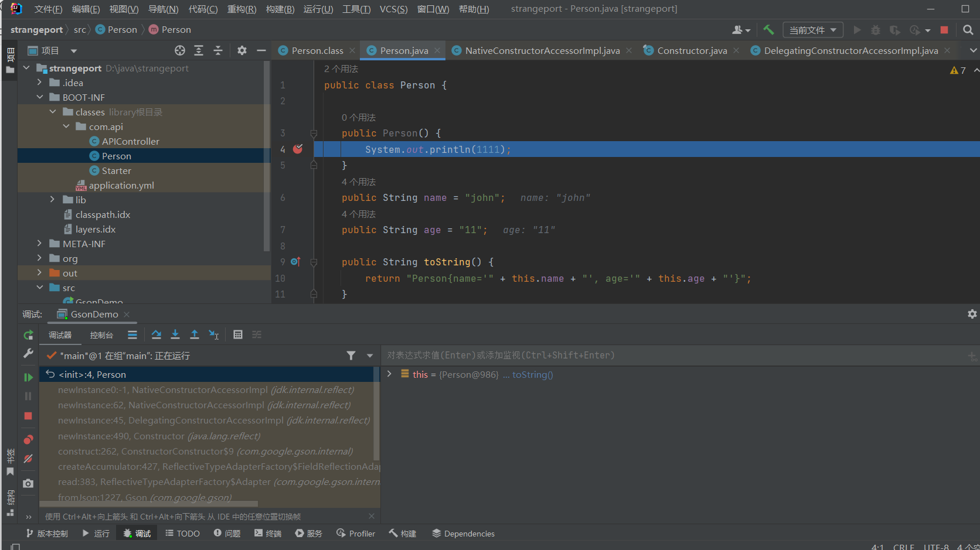Fold the Person constructor at line 3

pos(314,134)
